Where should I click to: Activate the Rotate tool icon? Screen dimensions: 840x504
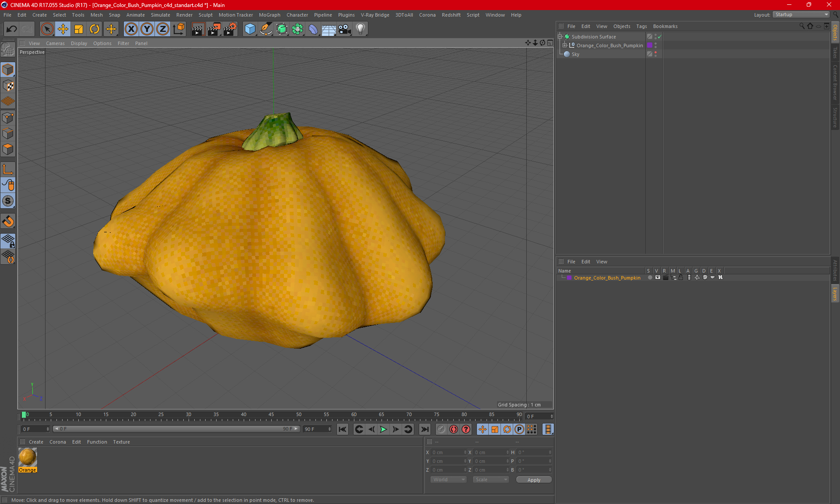pyautogui.click(x=94, y=29)
